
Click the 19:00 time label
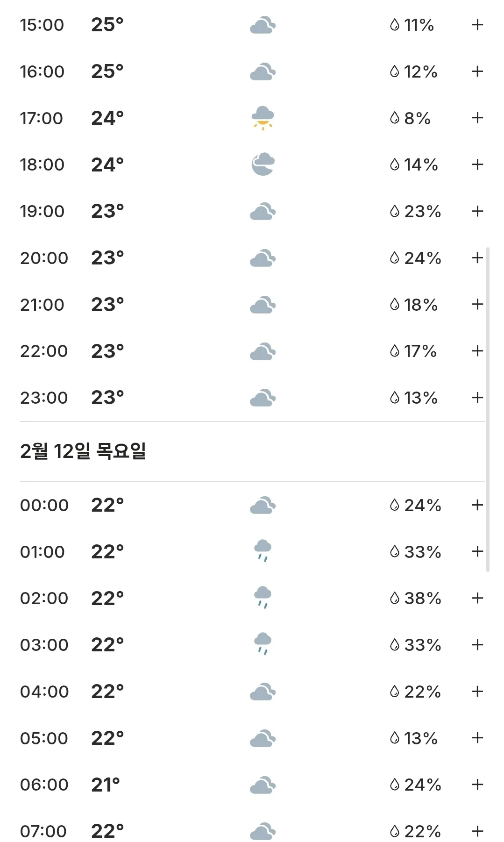point(42,211)
